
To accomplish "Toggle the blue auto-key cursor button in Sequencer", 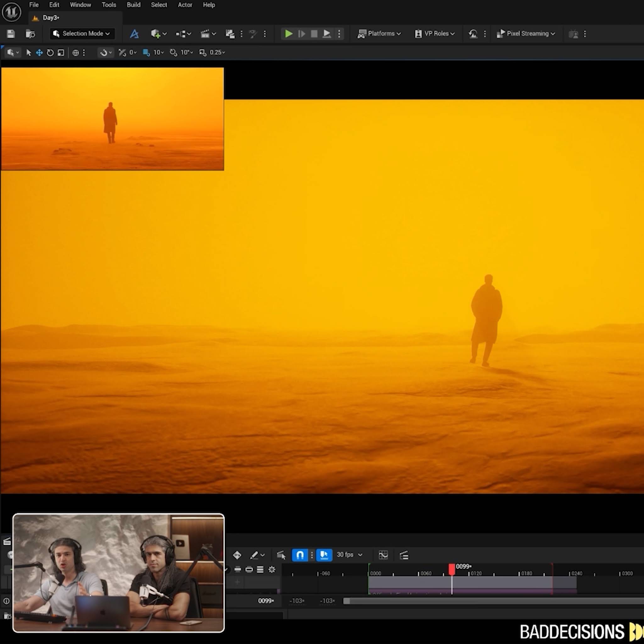I will pos(324,555).
